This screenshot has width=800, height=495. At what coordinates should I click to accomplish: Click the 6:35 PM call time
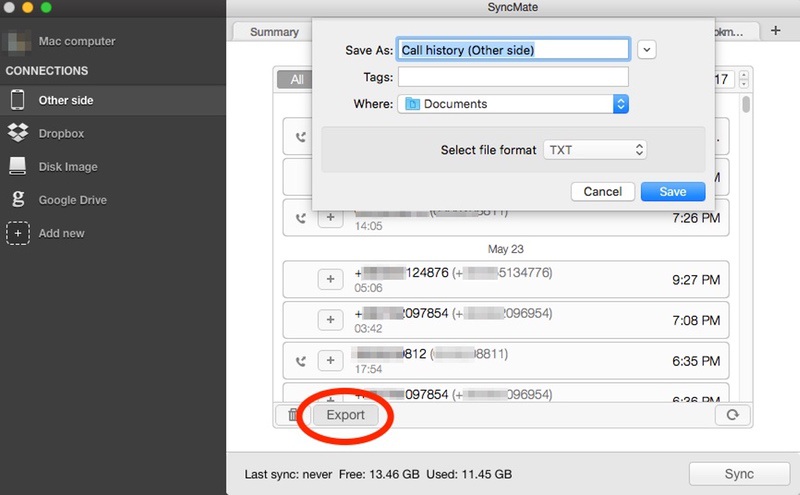(x=696, y=361)
